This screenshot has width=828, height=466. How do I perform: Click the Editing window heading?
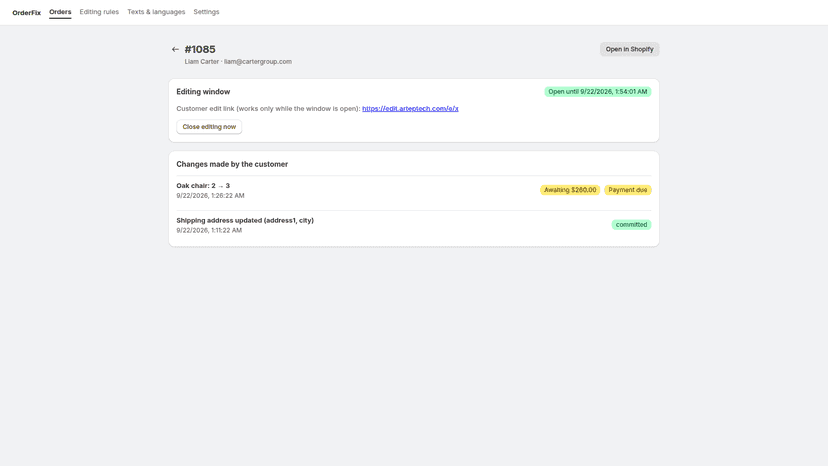coord(203,91)
